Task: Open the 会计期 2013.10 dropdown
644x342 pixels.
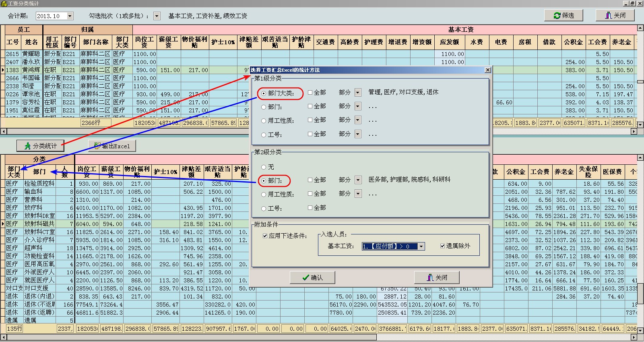Action: (70, 16)
